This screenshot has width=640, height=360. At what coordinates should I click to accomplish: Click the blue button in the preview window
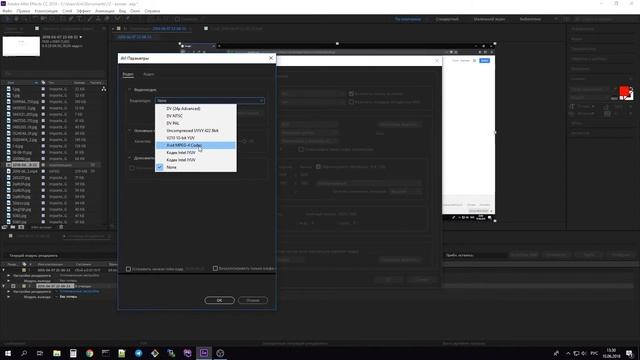pos(484,60)
